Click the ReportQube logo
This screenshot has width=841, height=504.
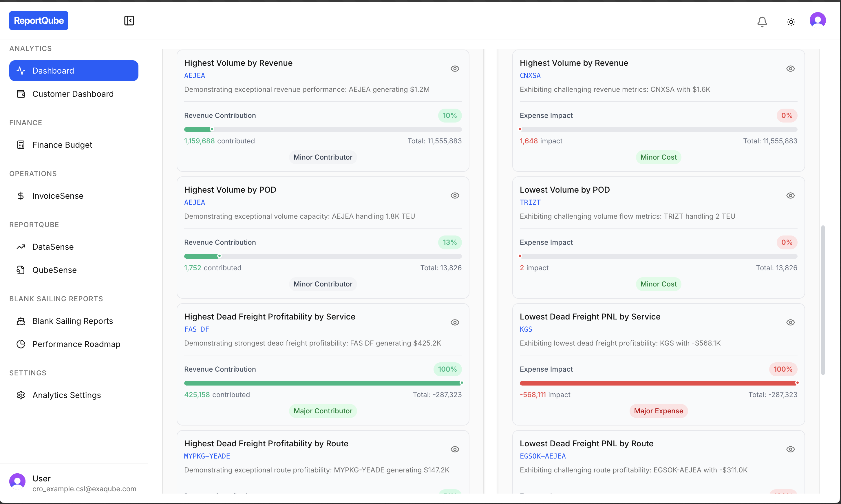(39, 21)
